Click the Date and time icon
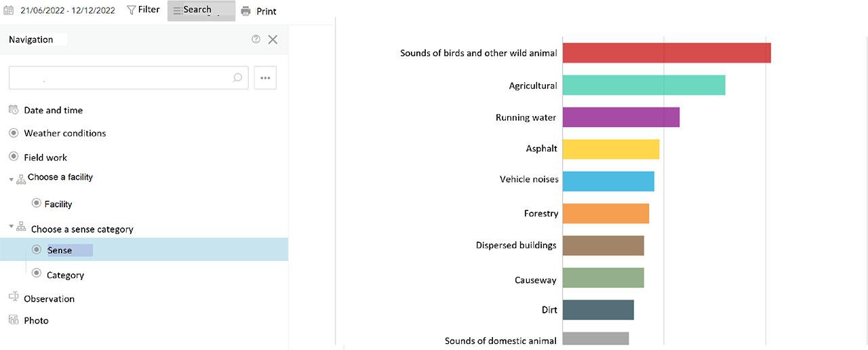The image size is (868, 350). click(x=14, y=110)
